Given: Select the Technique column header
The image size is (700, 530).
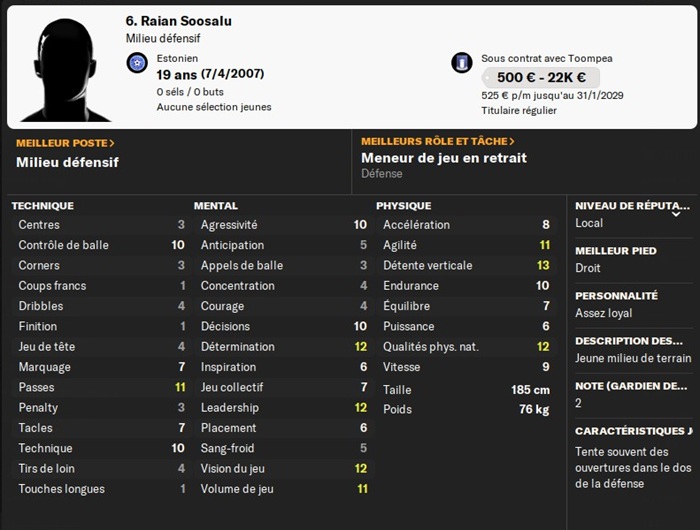Looking at the screenshot, I should pyautogui.click(x=42, y=206).
